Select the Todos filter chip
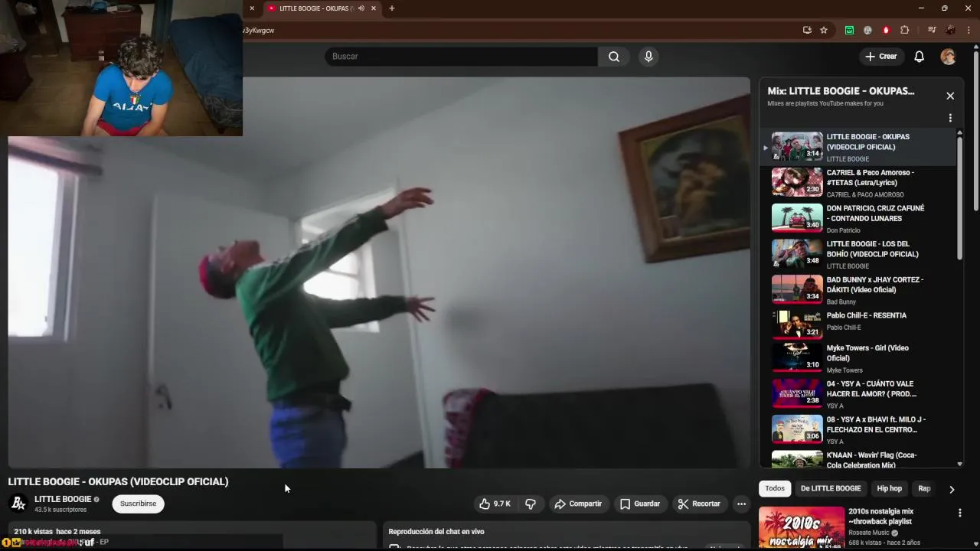Image resolution: width=980 pixels, height=551 pixels. [775, 488]
